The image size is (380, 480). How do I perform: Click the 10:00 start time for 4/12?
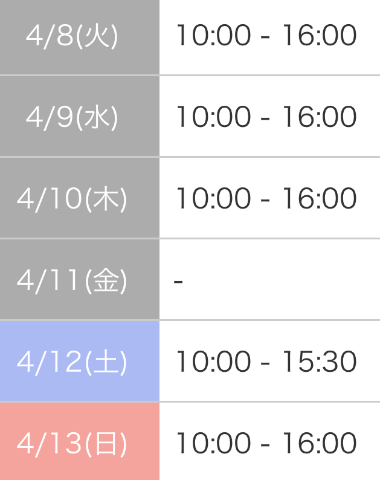pos(214,362)
